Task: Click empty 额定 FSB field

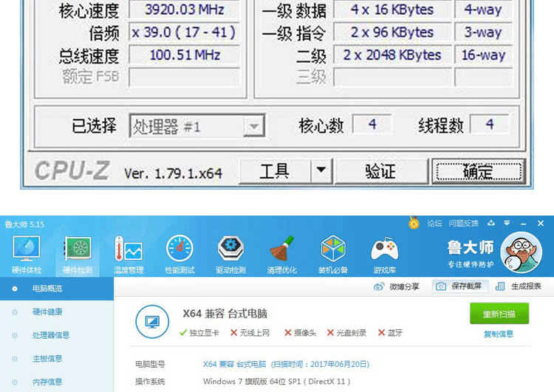Action: (185, 77)
